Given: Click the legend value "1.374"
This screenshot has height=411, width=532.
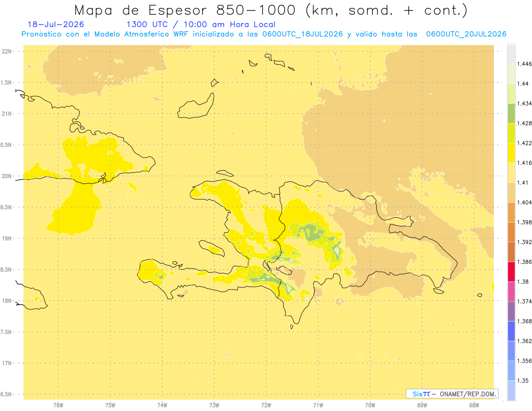Looking at the screenshot, I should tap(524, 301).
